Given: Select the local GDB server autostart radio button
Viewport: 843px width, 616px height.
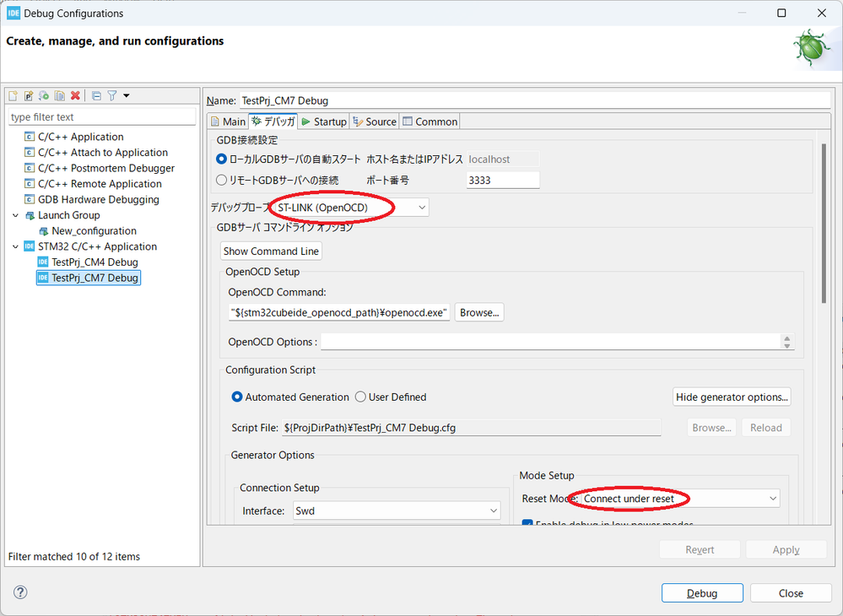Looking at the screenshot, I should (222, 159).
